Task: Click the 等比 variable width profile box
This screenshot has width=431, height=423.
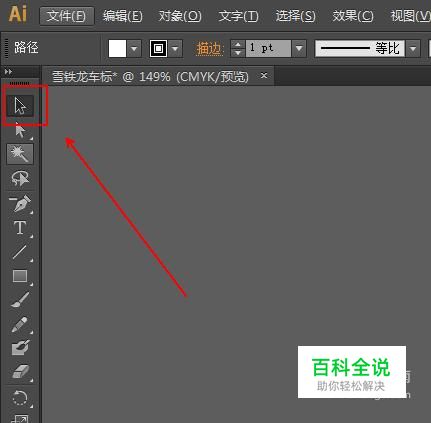Action: click(x=360, y=49)
